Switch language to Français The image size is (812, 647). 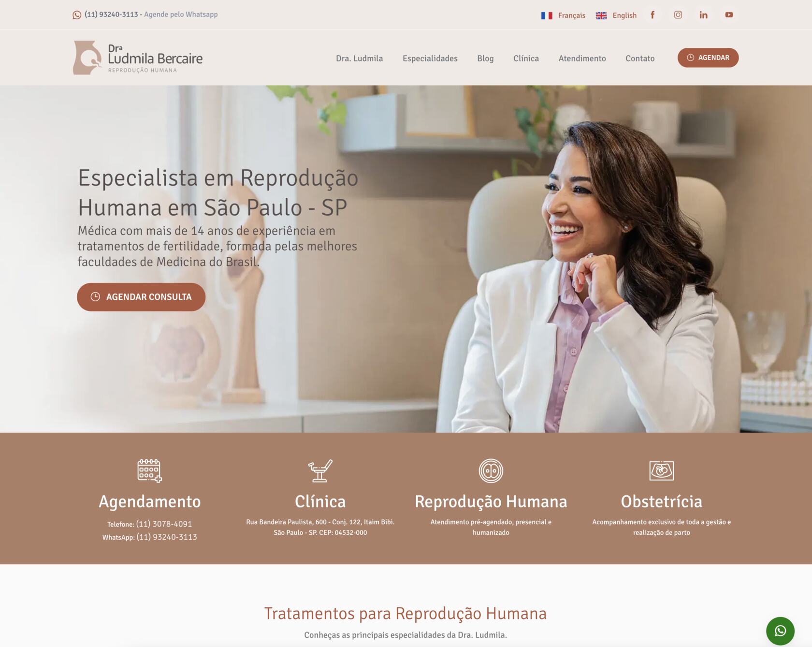click(x=563, y=15)
